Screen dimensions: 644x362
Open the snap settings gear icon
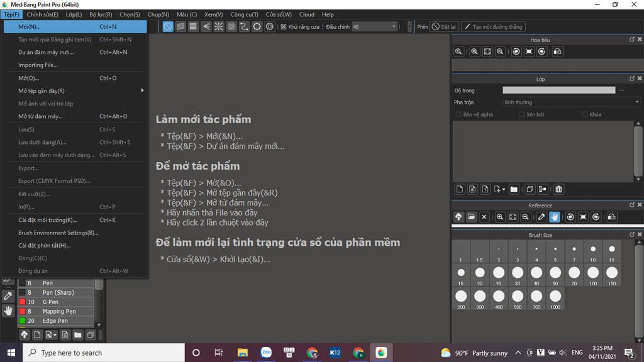pyautogui.click(x=270, y=26)
